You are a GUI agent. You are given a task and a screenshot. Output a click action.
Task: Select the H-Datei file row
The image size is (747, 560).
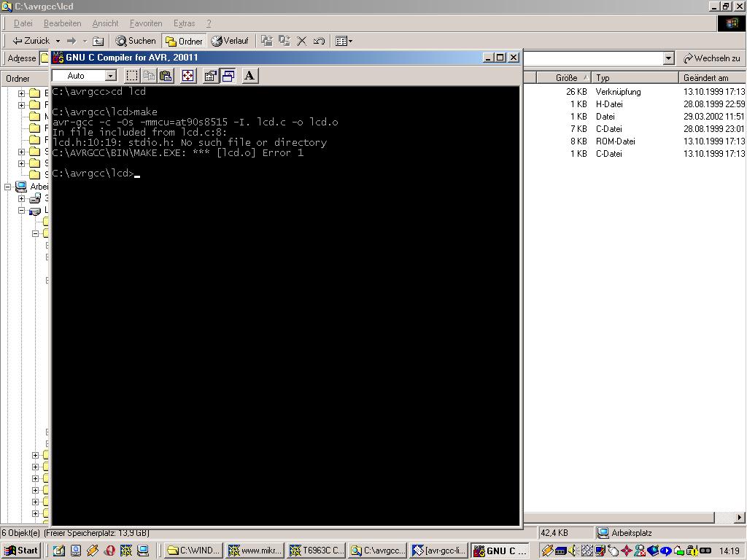point(635,104)
